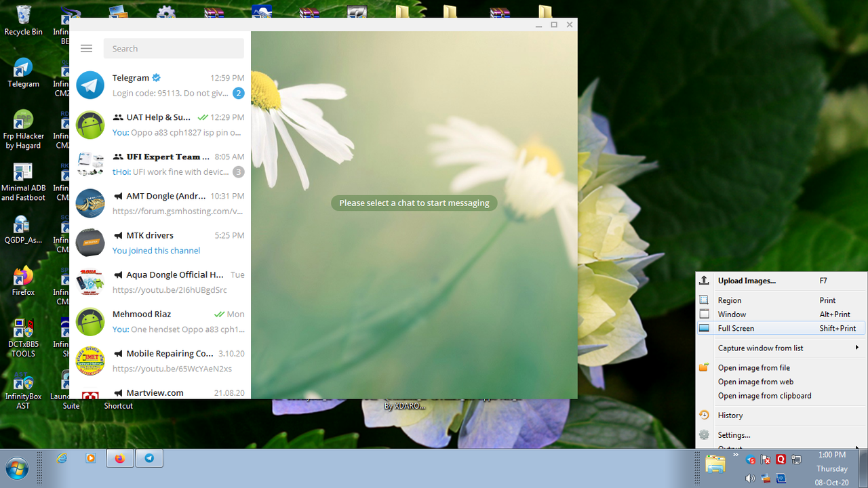Click the Windows Start button
Image resolution: width=868 pixels, height=488 pixels.
pyautogui.click(x=15, y=468)
